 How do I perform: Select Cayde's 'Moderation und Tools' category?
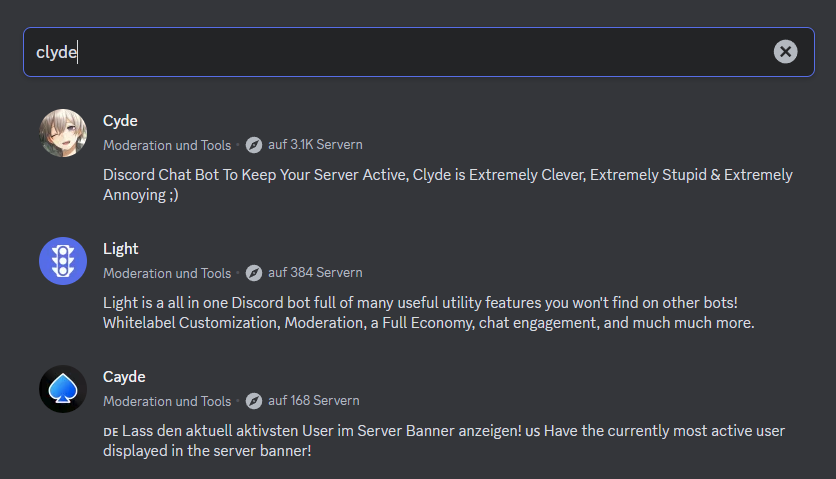tap(167, 401)
